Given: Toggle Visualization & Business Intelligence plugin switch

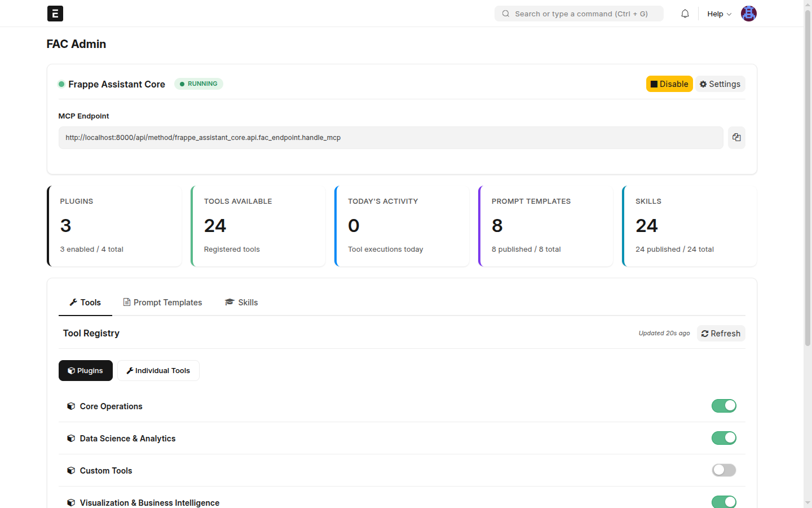Looking at the screenshot, I should click(724, 502).
